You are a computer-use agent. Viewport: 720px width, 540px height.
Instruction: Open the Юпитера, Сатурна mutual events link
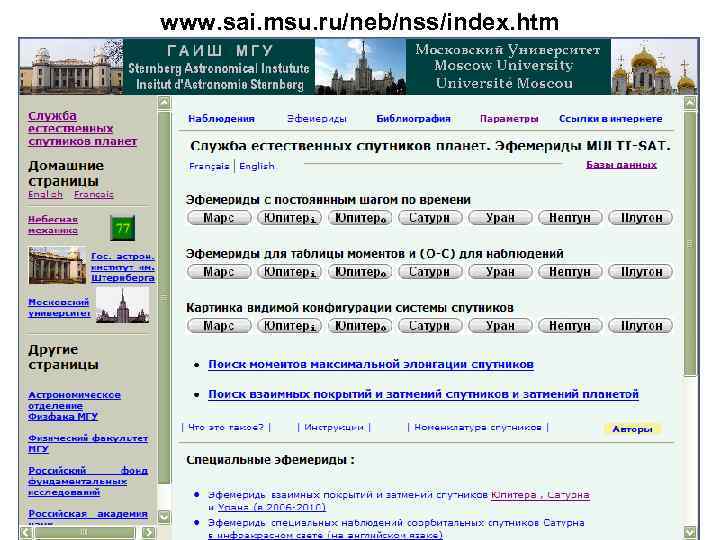tap(540, 495)
